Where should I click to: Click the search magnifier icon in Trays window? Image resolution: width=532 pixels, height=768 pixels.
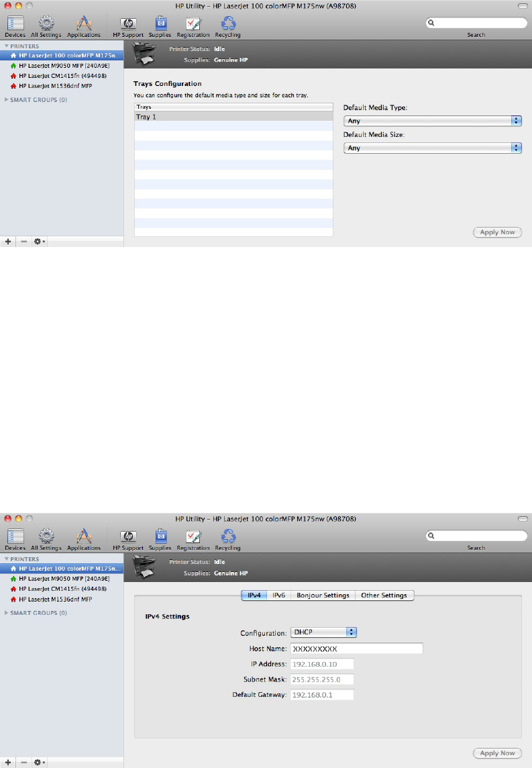point(431,23)
